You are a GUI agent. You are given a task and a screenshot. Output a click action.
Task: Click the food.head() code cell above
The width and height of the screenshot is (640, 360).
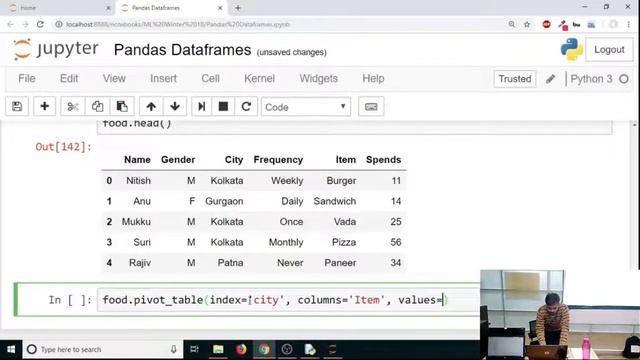[x=354, y=126]
